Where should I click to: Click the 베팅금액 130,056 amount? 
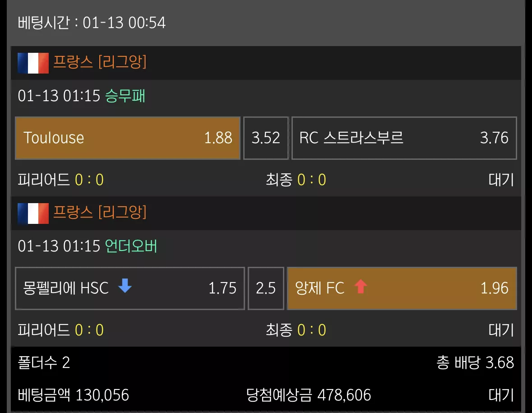point(73,395)
